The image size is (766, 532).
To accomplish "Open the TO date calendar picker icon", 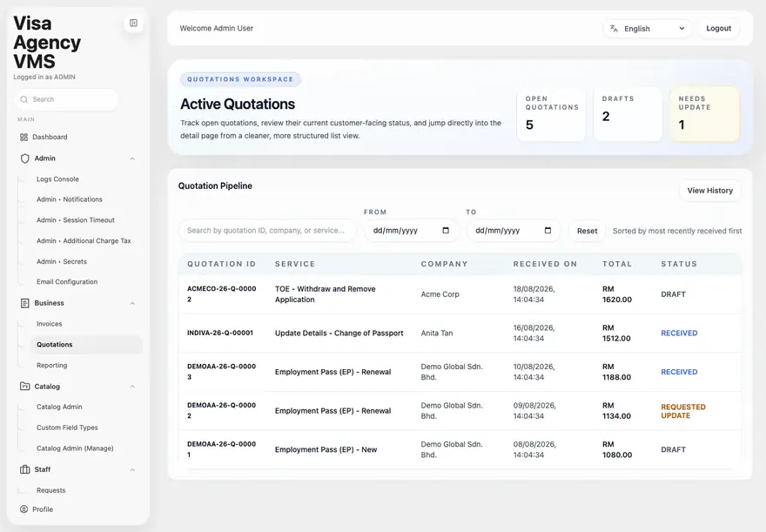I will (x=548, y=230).
